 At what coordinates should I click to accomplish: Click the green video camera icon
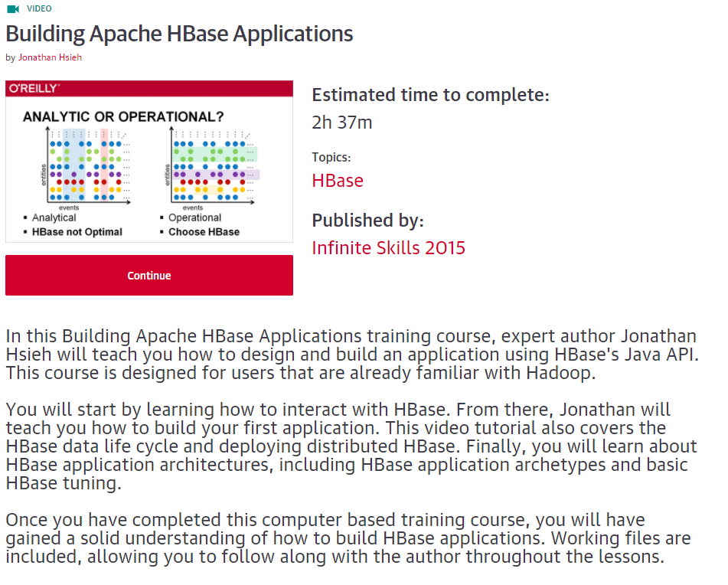[x=13, y=9]
